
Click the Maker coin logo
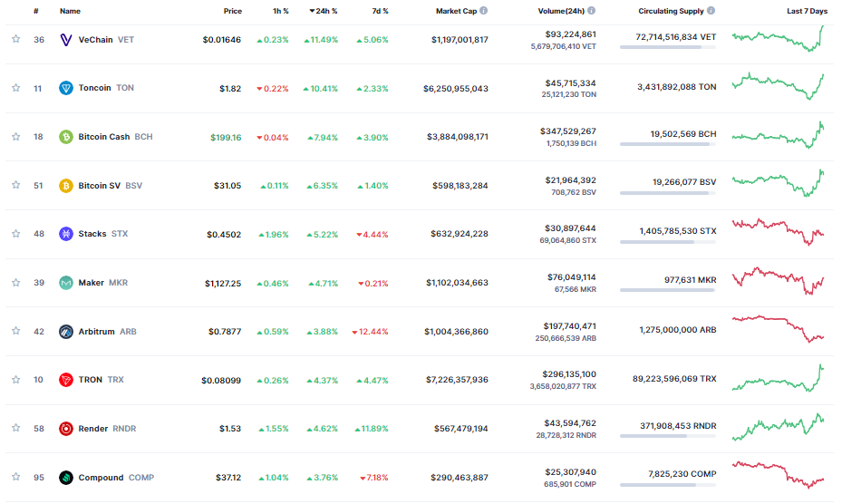click(x=66, y=283)
